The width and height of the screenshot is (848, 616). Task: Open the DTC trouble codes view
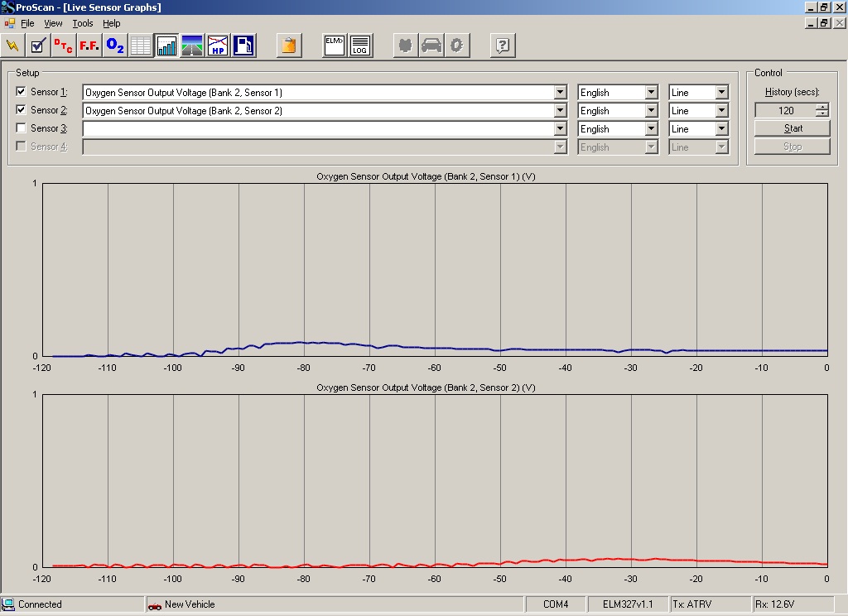(64, 46)
